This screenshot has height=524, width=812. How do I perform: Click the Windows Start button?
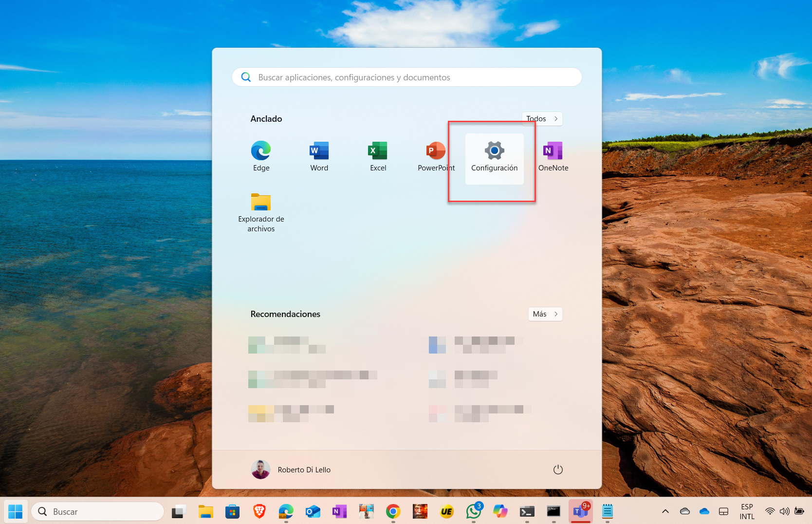coord(16,511)
